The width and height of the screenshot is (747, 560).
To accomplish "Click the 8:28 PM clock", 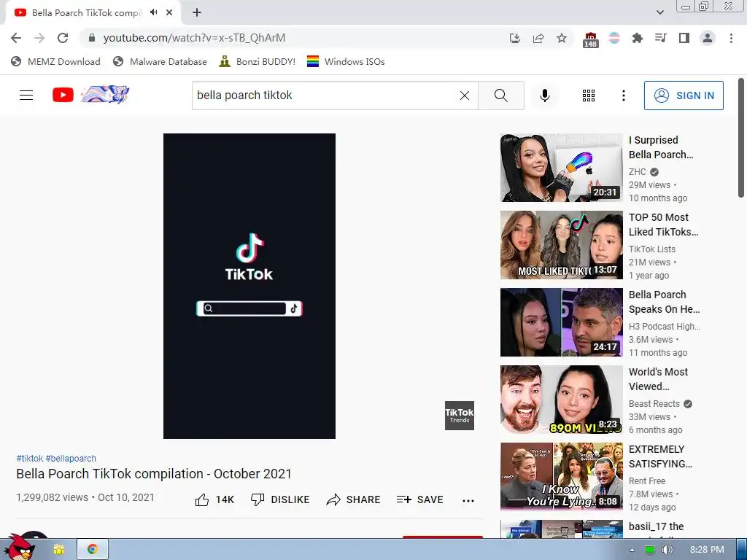I will tap(706, 550).
